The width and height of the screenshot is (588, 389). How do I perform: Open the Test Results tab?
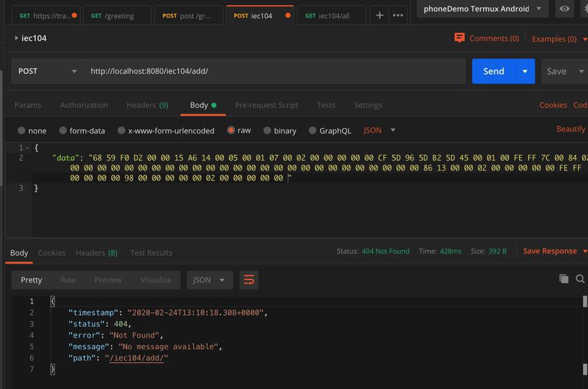point(151,252)
